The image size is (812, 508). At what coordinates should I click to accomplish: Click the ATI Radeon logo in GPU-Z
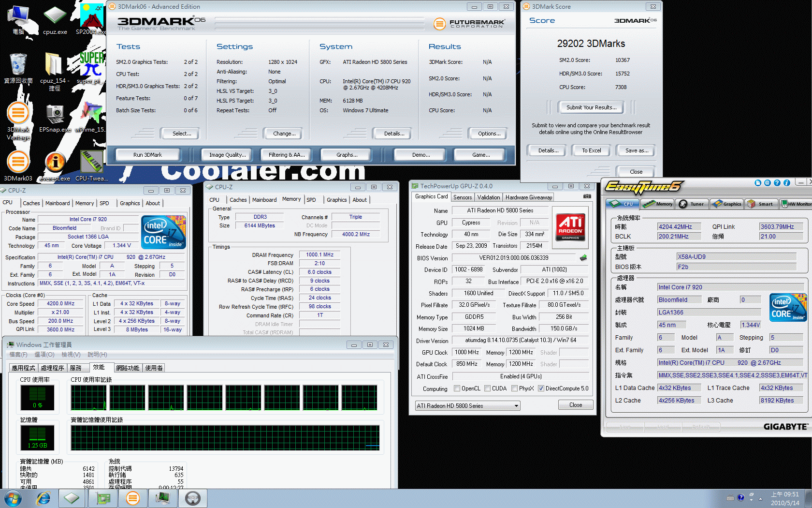point(570,227)
